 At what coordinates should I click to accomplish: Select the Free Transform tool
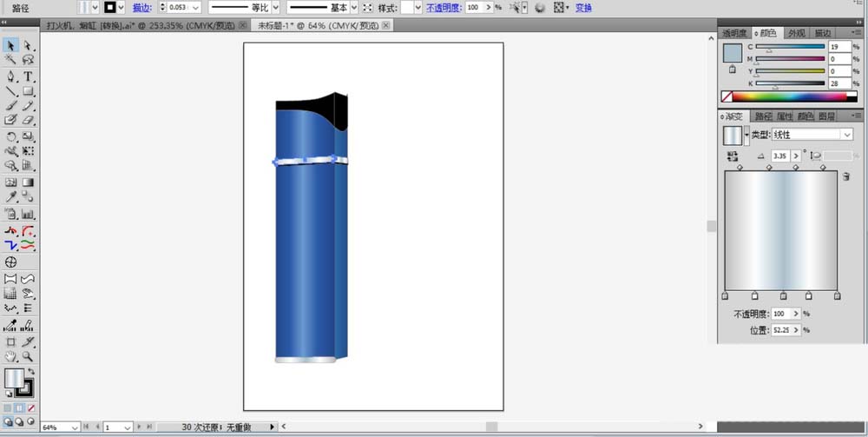click(x=28, y=150)
